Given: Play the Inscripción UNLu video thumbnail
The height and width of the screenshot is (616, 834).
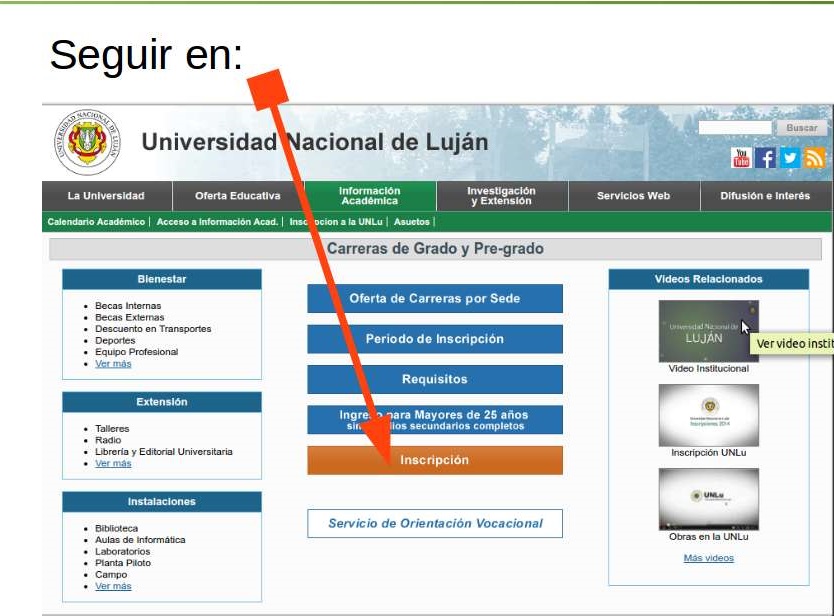Looking at the screenshot, I should (708, 415).
